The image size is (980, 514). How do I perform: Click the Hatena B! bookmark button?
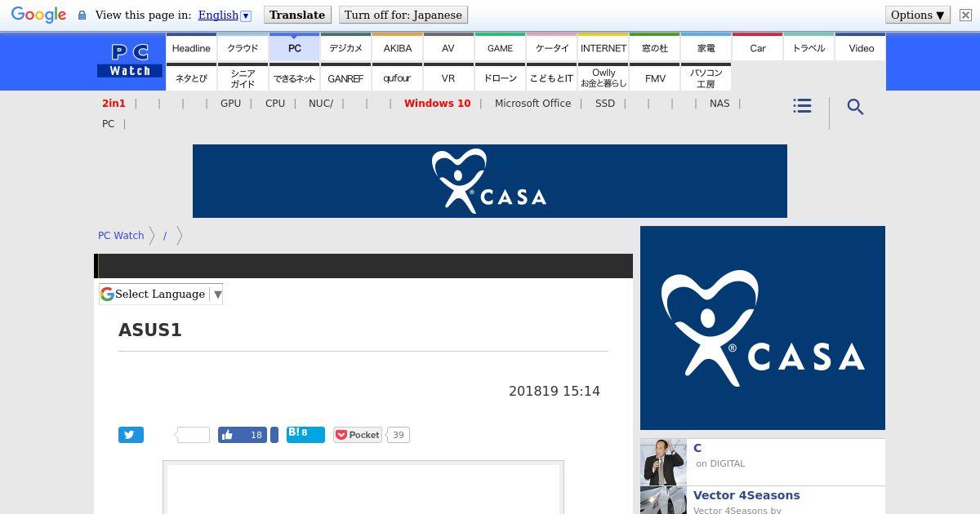pyautogui.click(x=305, y=434)
